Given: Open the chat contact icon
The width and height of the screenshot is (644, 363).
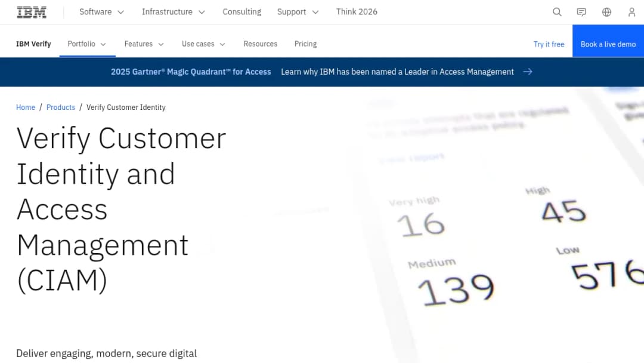Looking at the screenshot, I should (581, 12).
